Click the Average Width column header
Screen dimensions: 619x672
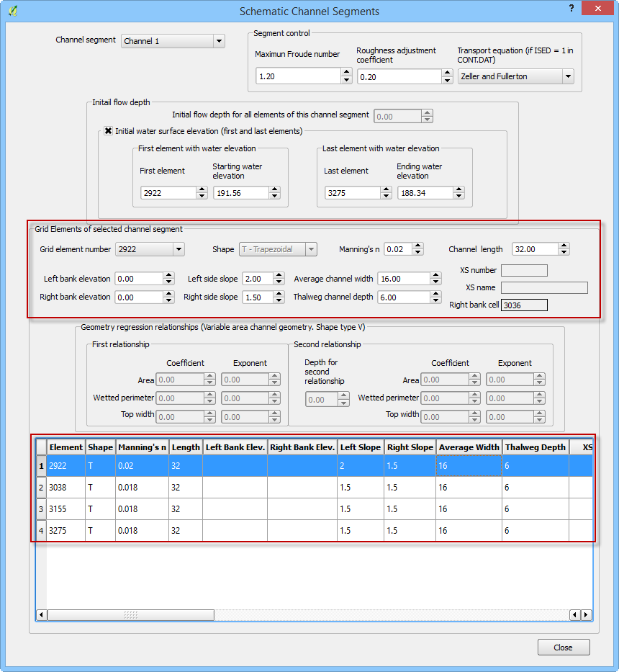pos(469,447)
